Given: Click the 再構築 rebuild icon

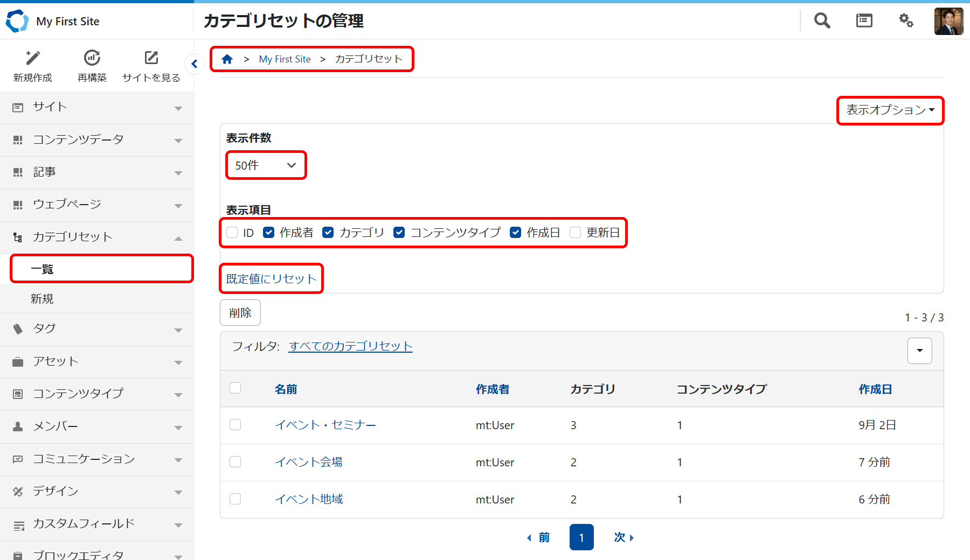Looking at the screenshot, I should (x=92, y=58).
